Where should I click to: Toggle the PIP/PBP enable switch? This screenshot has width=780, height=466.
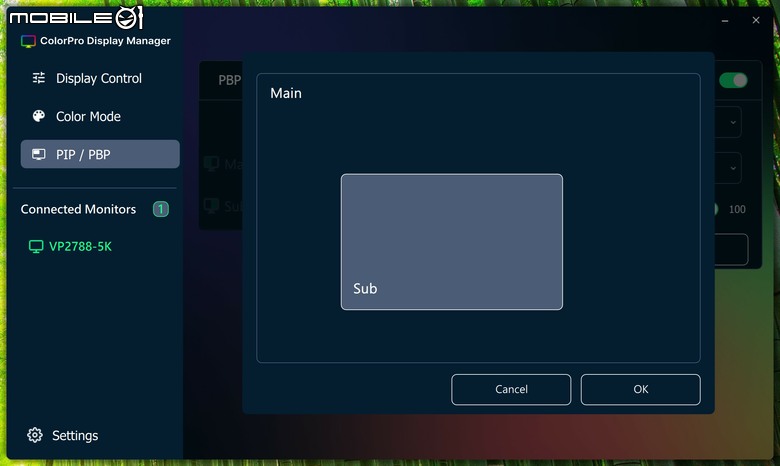(733, 81)
